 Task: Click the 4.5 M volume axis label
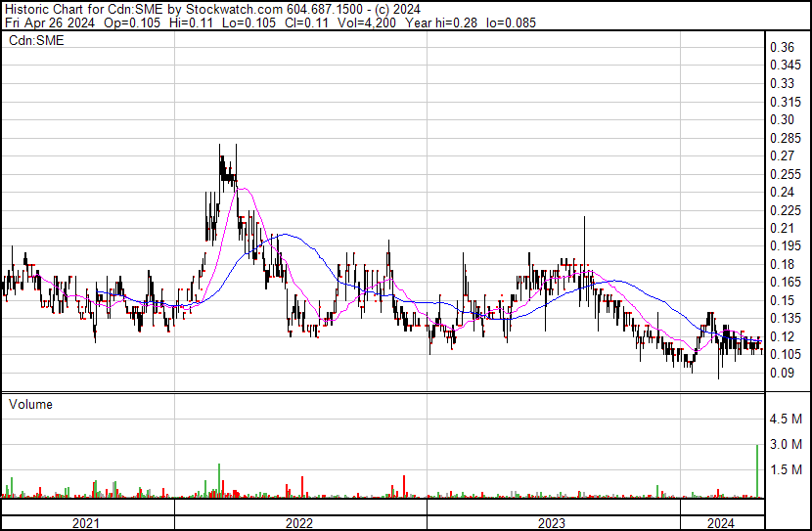tap(786, 419)
